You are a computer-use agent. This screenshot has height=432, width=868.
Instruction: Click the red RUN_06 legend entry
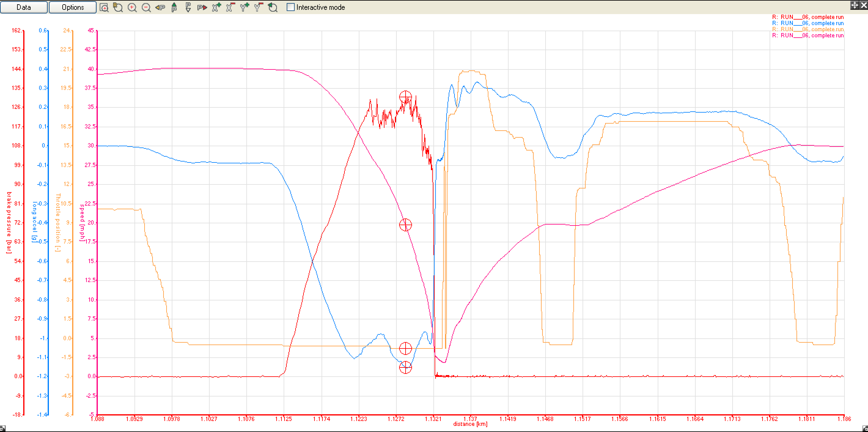(808, 17)
